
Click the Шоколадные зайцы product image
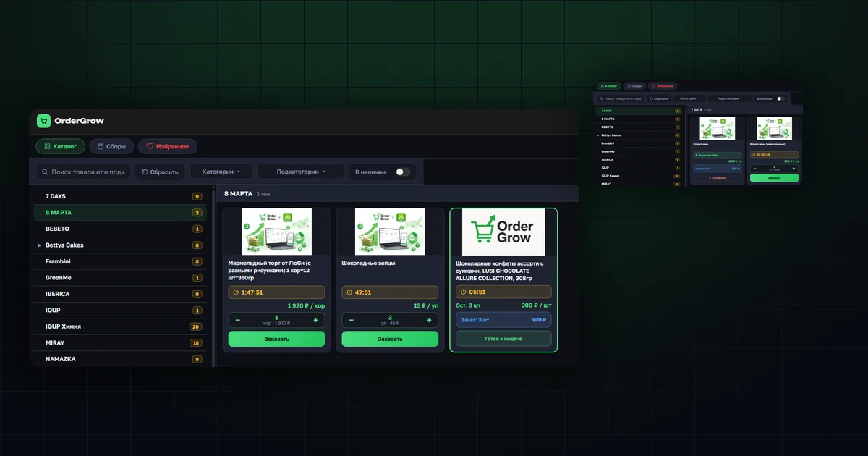[390, 232]
